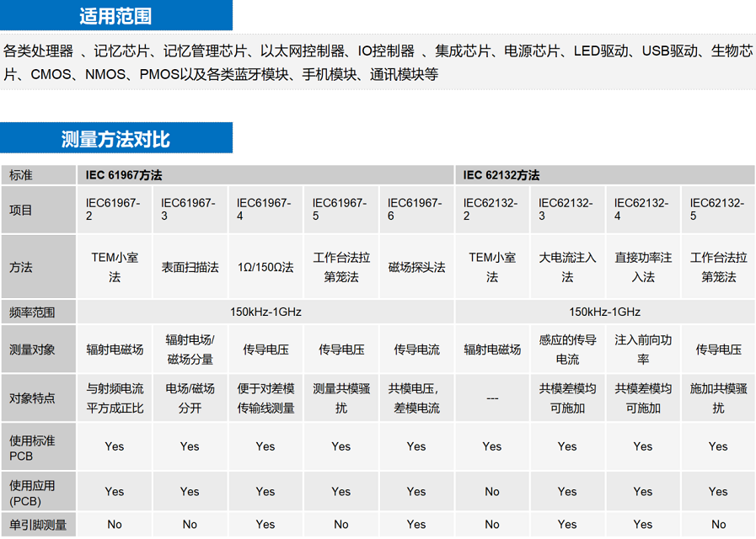Select the 标准 row label cell

(x=39, y=175)
